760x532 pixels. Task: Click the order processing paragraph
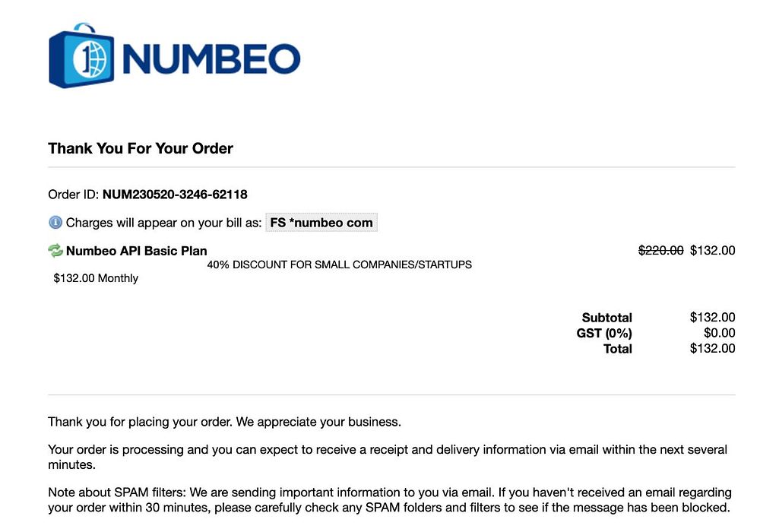click(388, 457)
